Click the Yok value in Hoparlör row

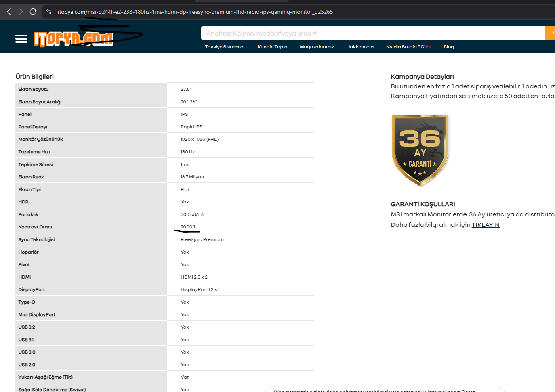[185, 252]
